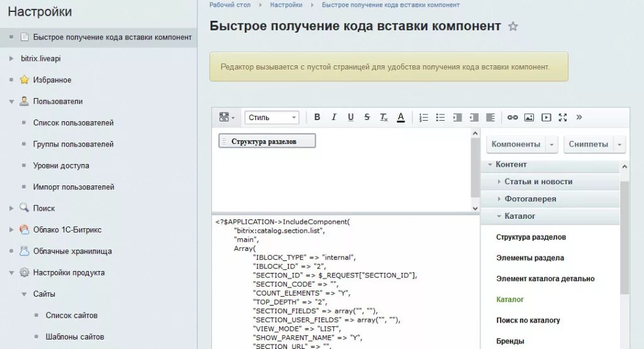The height and width of the screenshot is (349, 644).
Task: Select the Бренды component
Action: click(509, 341)
